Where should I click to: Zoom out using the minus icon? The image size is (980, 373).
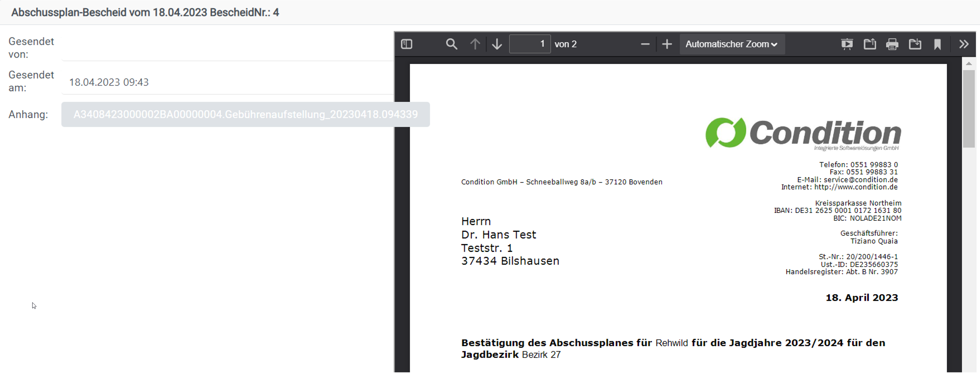tap(645, 44)
